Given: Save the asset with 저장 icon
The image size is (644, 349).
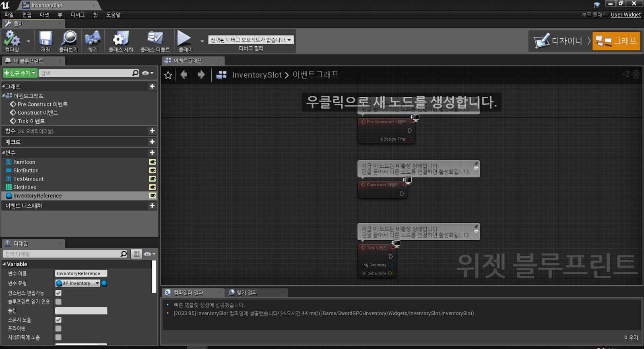Looking at the screenshot, I should tap(45, 41).
